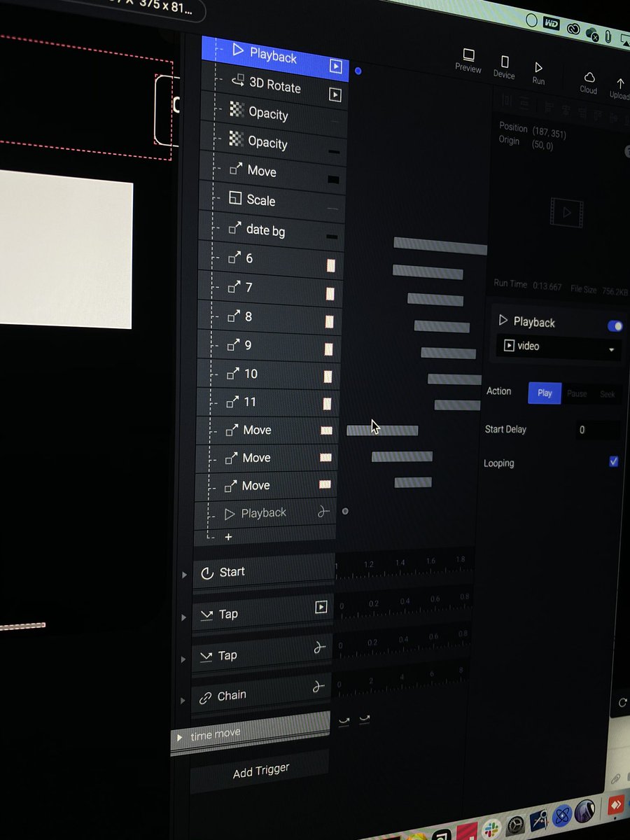
Task: Expand the Tap trigger with video thumbnail
Action: pos(185,617)
